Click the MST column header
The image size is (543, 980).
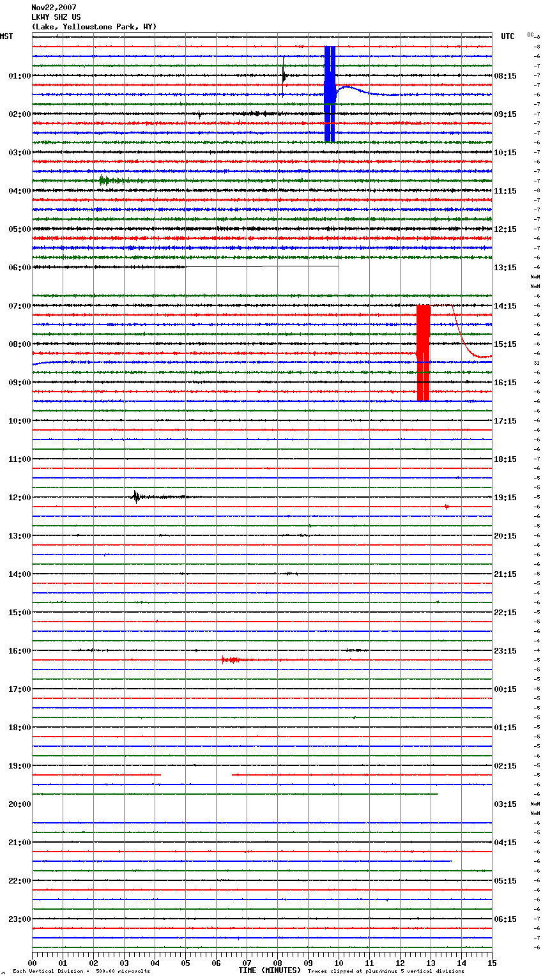click(x=6, y=36)
